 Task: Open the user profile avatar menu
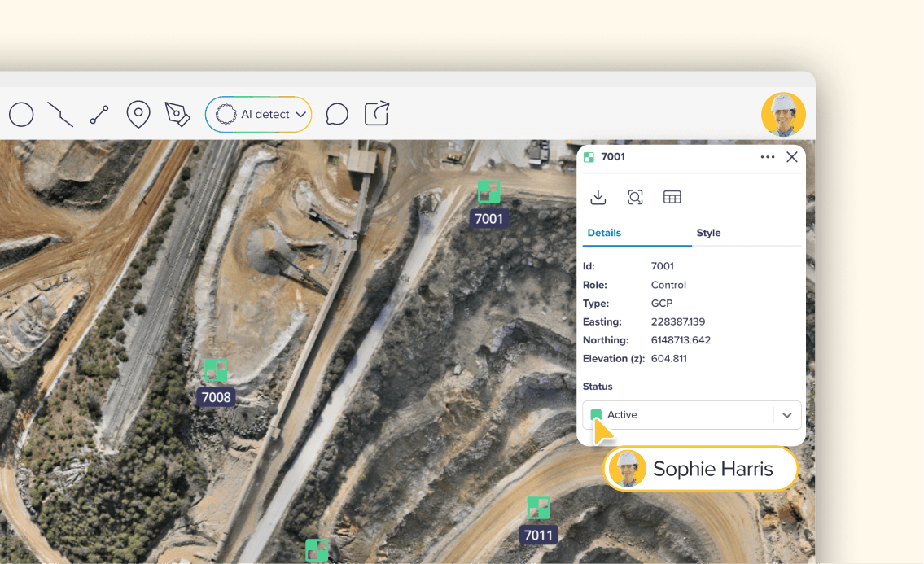pyautogui.click(x=783, y=114)
